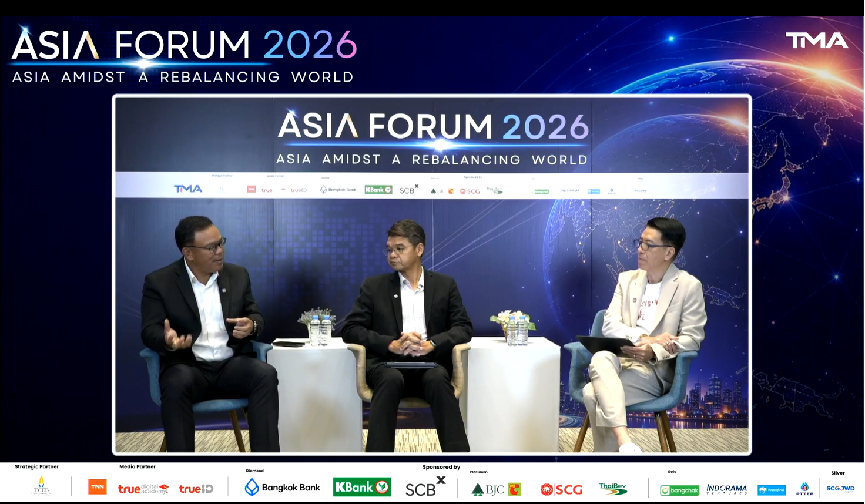The image size is (865, 504).
Task: Click the PTTEP logo
Action: (804, 489)
